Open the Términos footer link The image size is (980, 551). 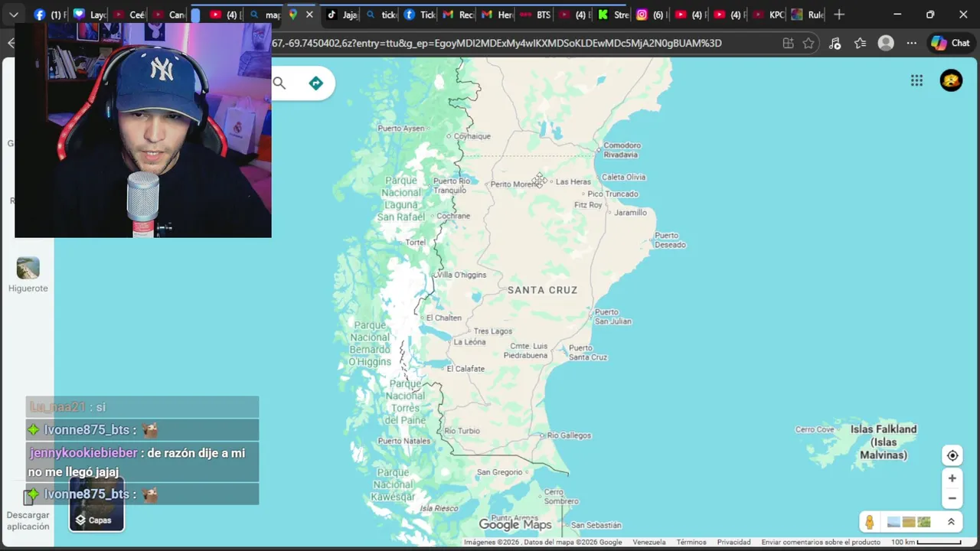point(691,542)
